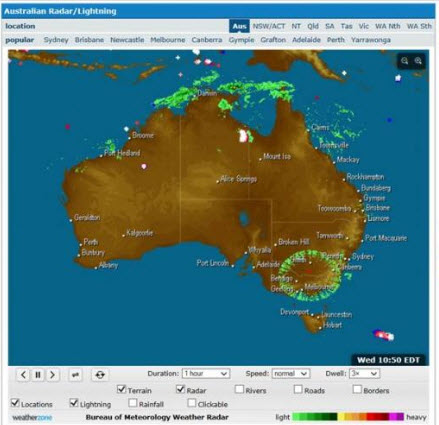This screenshot has width=439, height=425.
Task: Select the Aus location tab
Action: (239, 26)
